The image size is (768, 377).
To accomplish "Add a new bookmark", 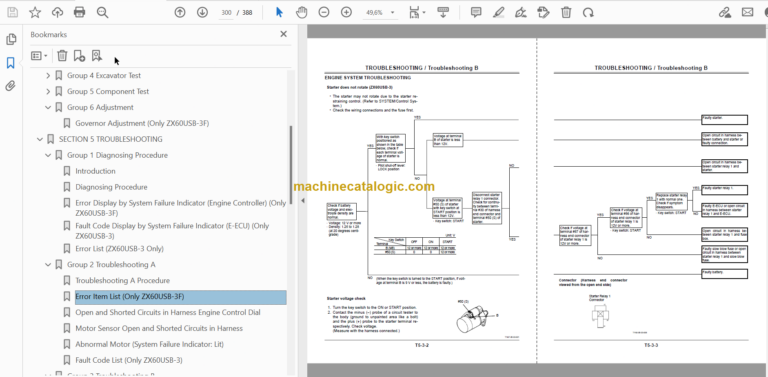I will click(x=79, y=56).
